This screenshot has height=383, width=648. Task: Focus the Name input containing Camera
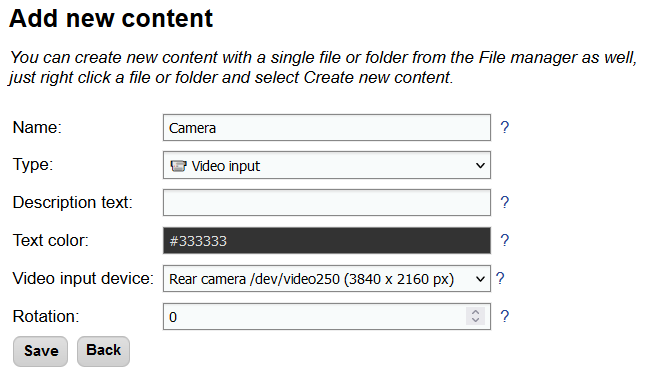coord(327,128)
